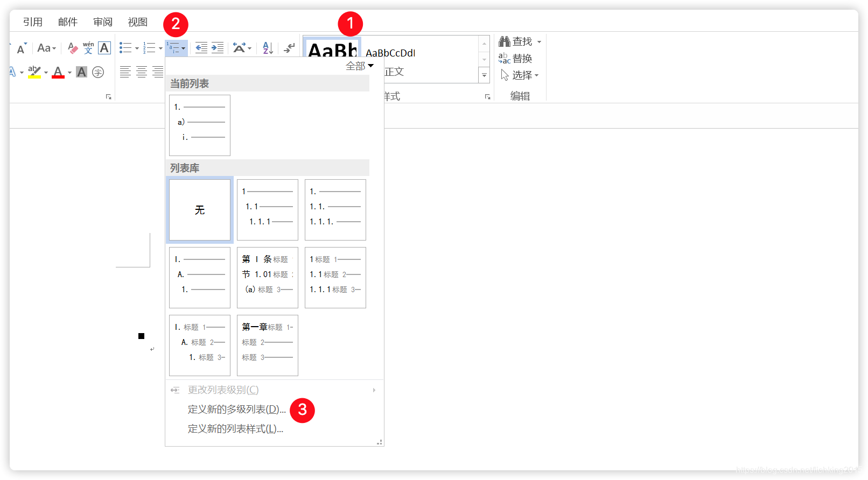Sort text with the A-Z icon

(268, 48)
